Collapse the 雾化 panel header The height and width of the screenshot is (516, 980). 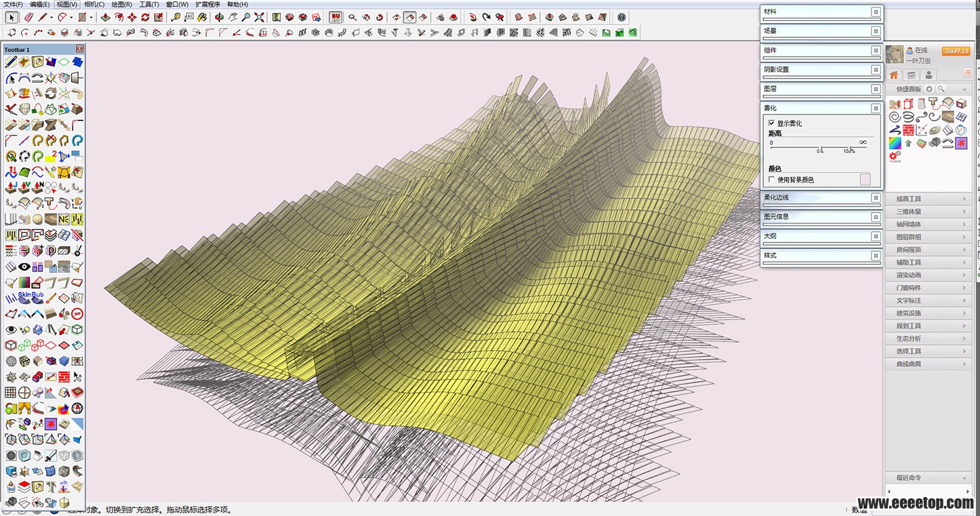pyautogui.click(x=821, y=108)
